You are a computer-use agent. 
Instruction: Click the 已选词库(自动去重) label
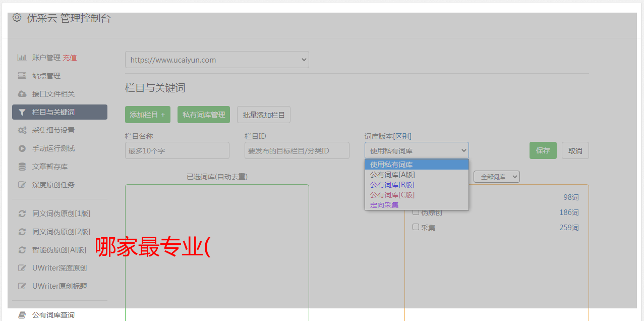click(x=217, y=177)
